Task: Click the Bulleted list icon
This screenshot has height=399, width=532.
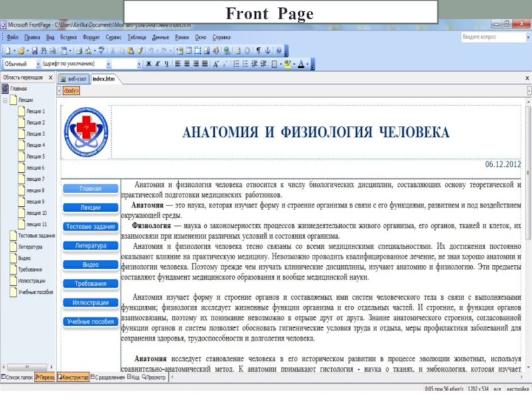Action: 245,64
